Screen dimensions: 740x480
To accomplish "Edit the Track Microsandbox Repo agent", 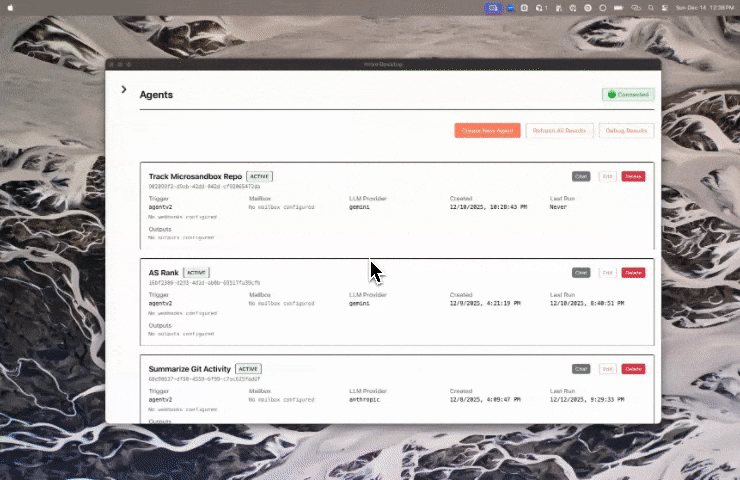I will 606,176.
